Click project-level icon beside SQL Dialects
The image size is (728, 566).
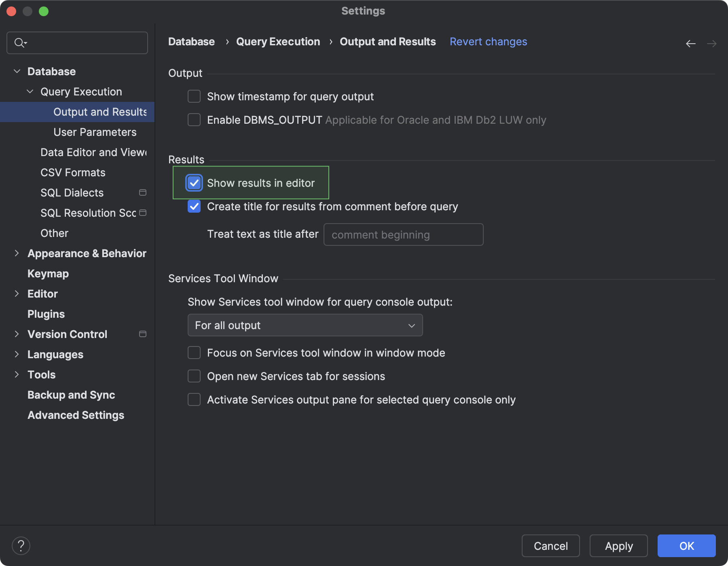pos(143,192)
